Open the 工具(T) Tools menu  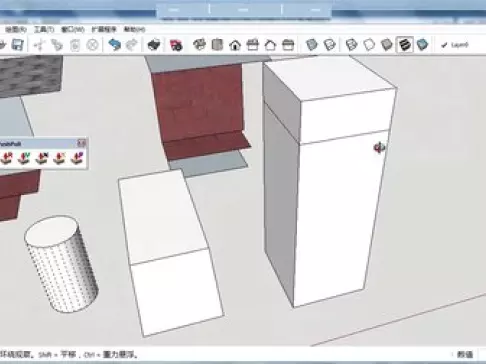pyautogui.click(x=44, y=29)
